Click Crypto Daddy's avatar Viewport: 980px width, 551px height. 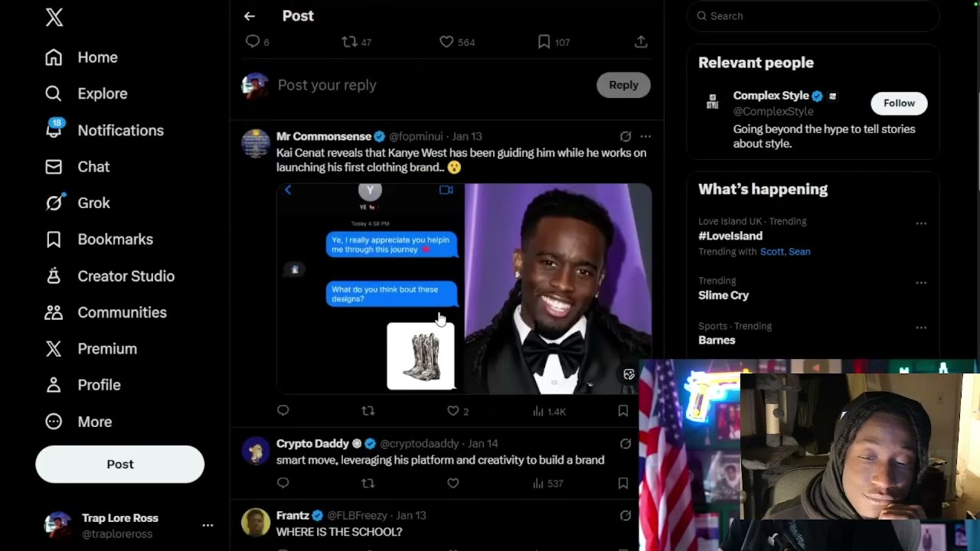click(x=256, y=451)
